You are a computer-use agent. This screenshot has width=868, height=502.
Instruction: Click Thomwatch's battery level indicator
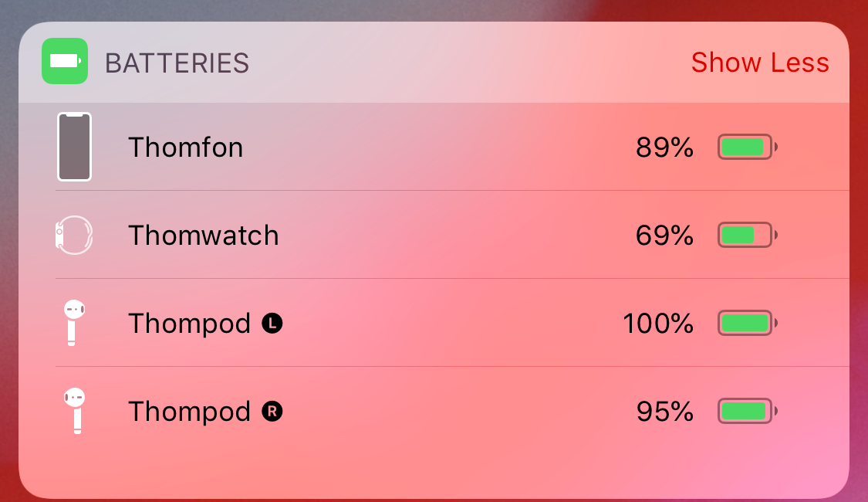[x=746, y=235]
